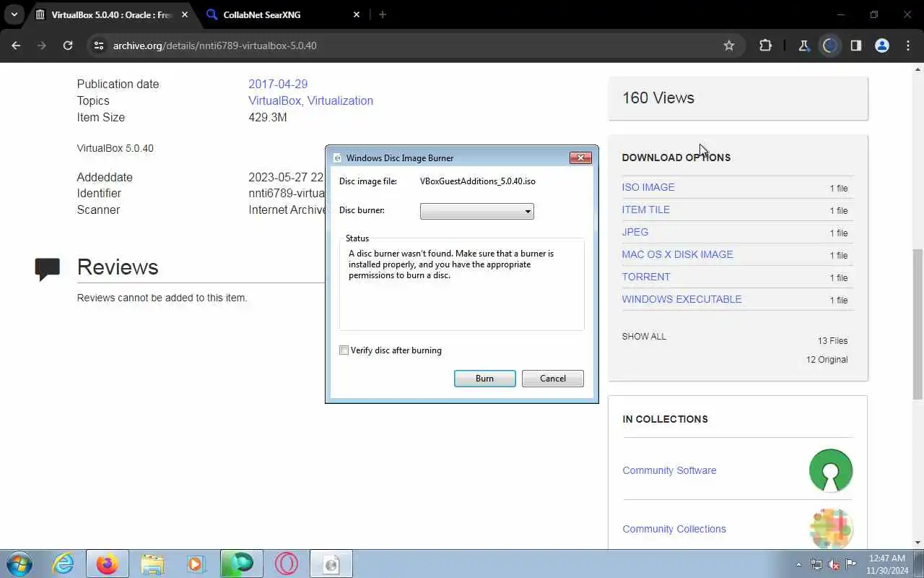Switch to the CollabNet SearXNG tab

283,14
